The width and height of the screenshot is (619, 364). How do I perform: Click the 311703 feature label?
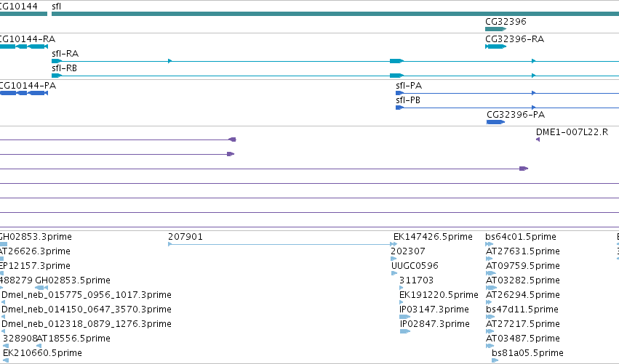pyautogui.click(x=416, y=280)
